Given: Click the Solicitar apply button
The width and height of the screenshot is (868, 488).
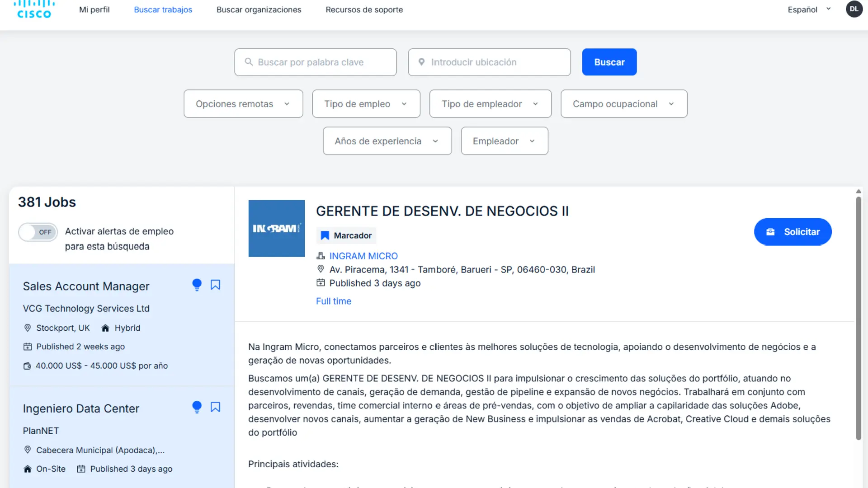Looking at the screenshot, I should point(793,232).
